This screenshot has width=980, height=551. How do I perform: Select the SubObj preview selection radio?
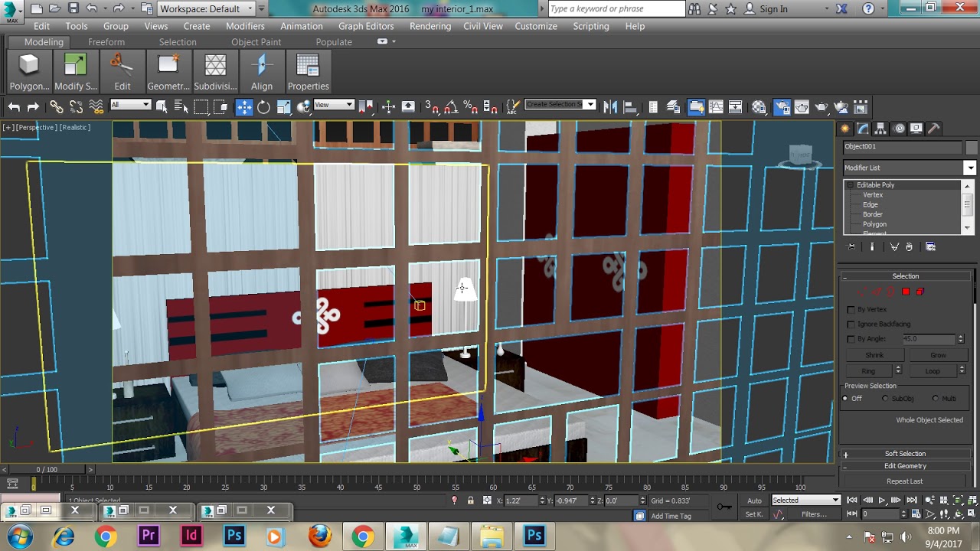pyautogui.click(x=885, y=398)
